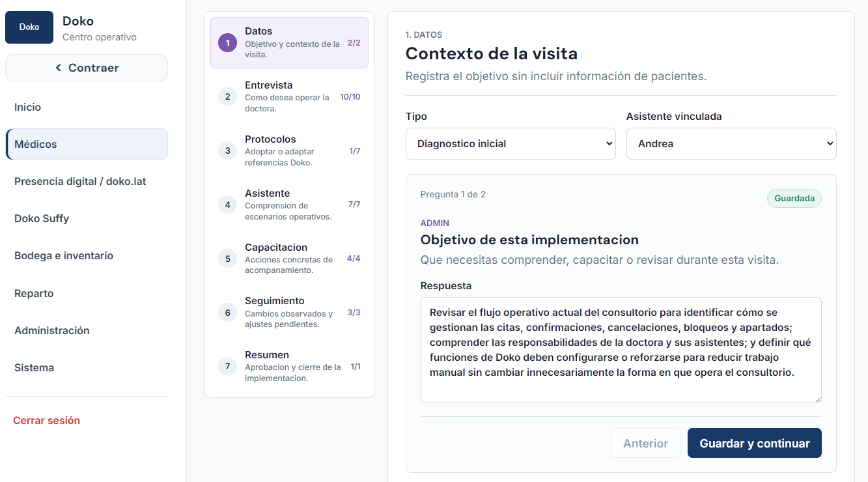The width and height of the screenshot is (868, 482).
Task: Click the ADMIN label
Action: [435, 223]
